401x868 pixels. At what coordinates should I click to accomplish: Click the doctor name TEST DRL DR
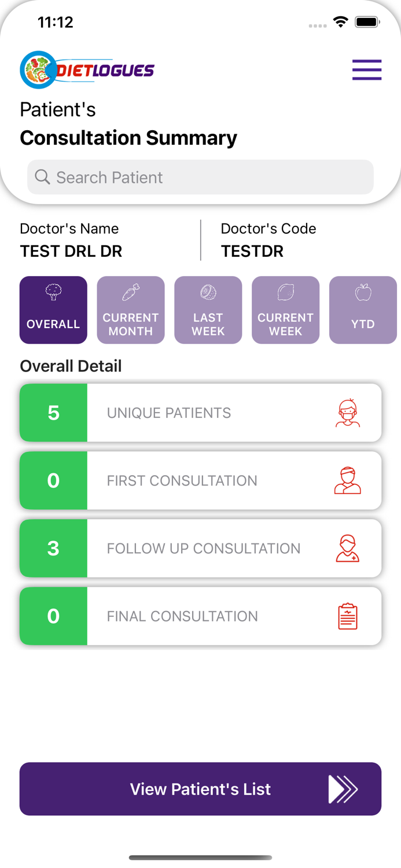coord(71,251)
